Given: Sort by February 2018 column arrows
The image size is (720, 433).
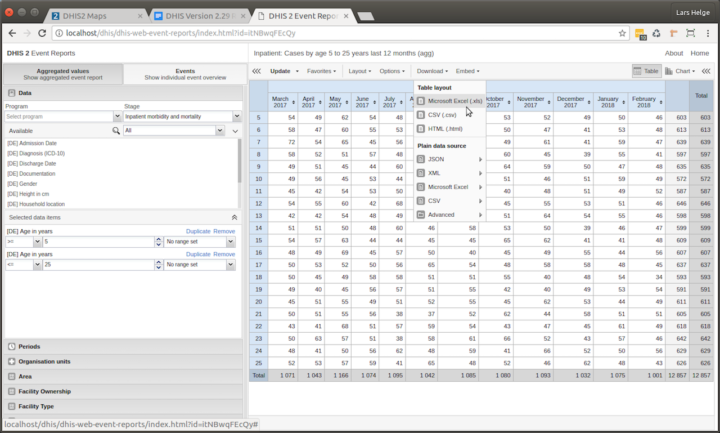Looking at the screenshot, I should coord(661,102).
